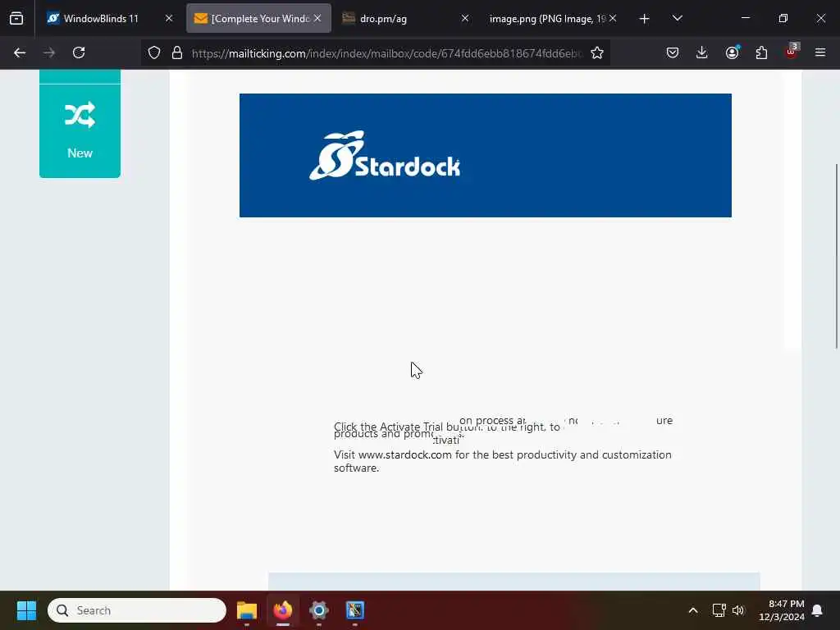The image size is (840, 630).
Task: Close the WindowBlinds 11 tab
Action: 169,19
